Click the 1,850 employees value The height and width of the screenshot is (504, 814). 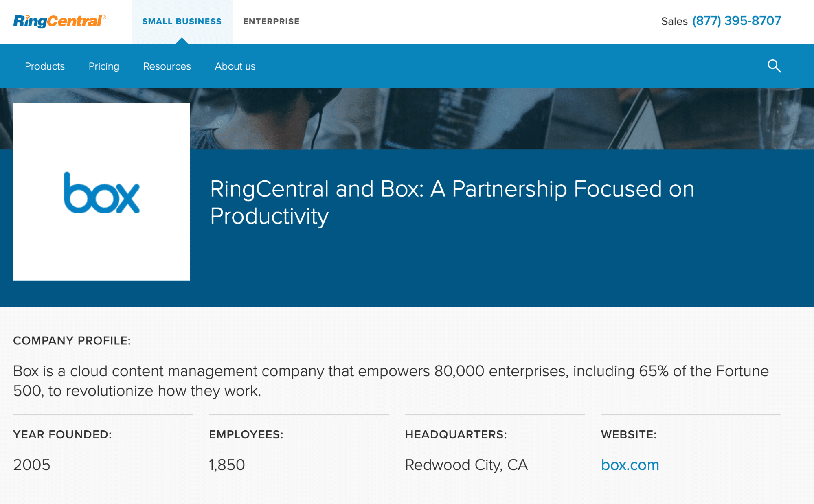[x=227, y=465]
